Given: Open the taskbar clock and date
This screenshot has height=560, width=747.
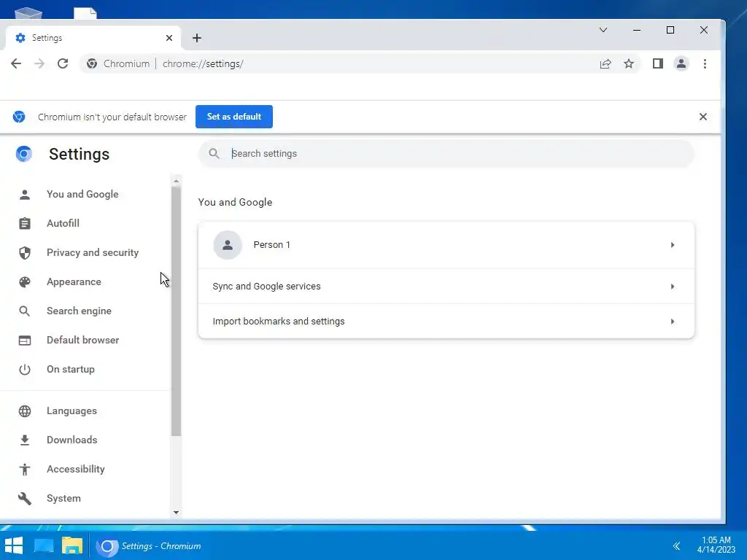Looking at the screenshot, I should click(716, 545).
